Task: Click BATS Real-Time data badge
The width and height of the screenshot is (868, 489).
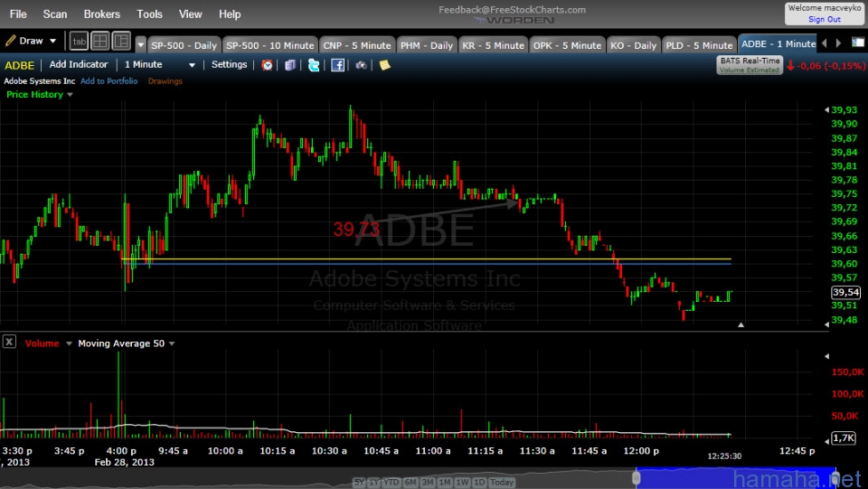Action: click(x=750, y=65)
